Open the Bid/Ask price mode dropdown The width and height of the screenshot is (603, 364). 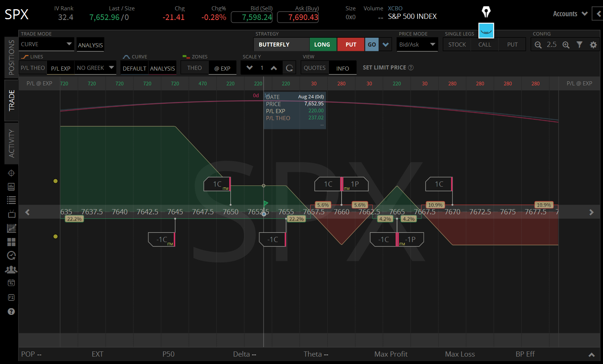click(x=417, y=45)
